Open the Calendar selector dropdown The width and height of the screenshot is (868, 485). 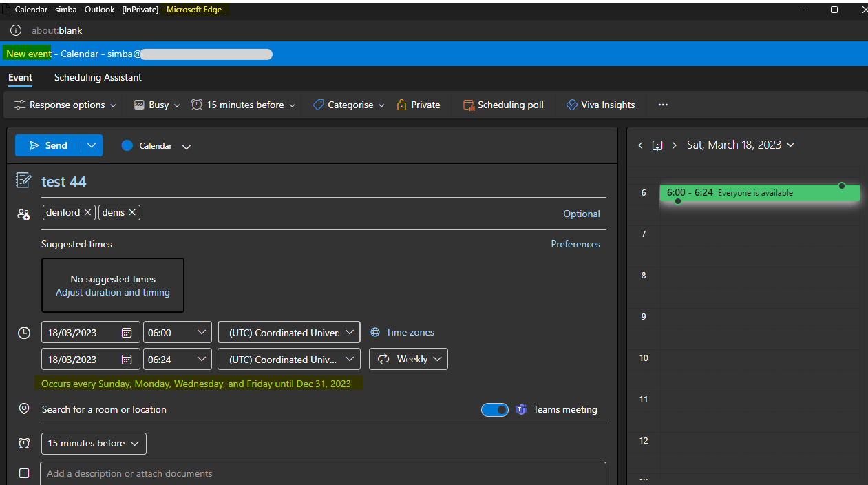(x=156, y=146)
